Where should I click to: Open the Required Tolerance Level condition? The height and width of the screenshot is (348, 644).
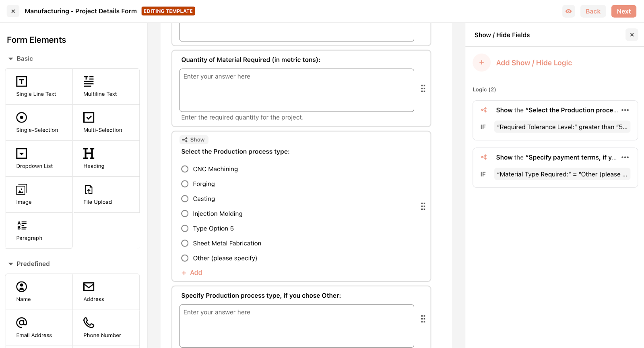562,127
